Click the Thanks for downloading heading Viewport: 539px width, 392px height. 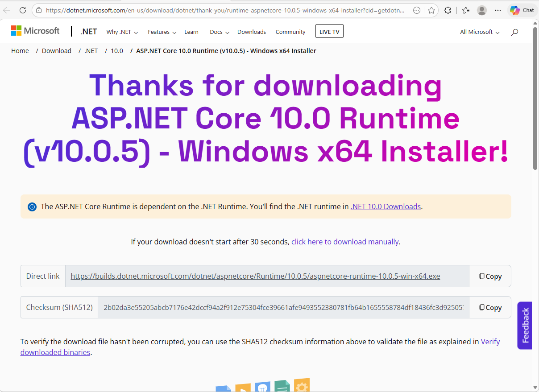click(x=265, y=119)
